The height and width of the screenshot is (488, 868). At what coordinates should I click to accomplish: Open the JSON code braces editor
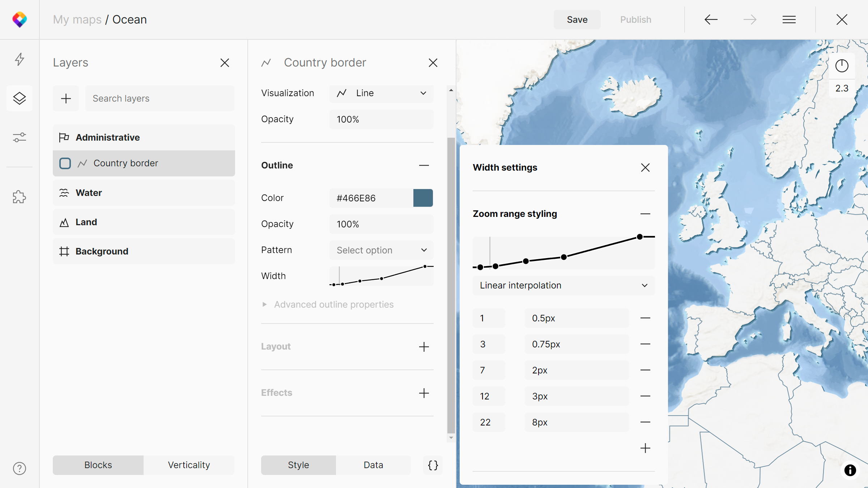coord(433,465)
